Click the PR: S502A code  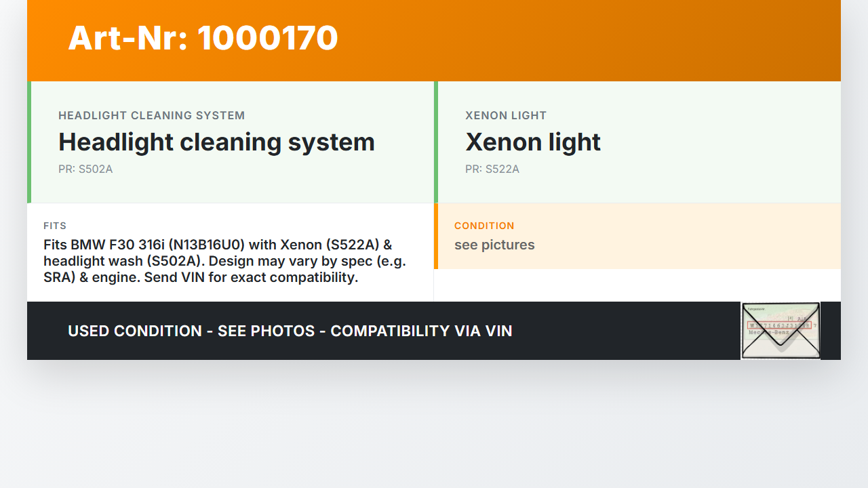(x=85, y=169)
